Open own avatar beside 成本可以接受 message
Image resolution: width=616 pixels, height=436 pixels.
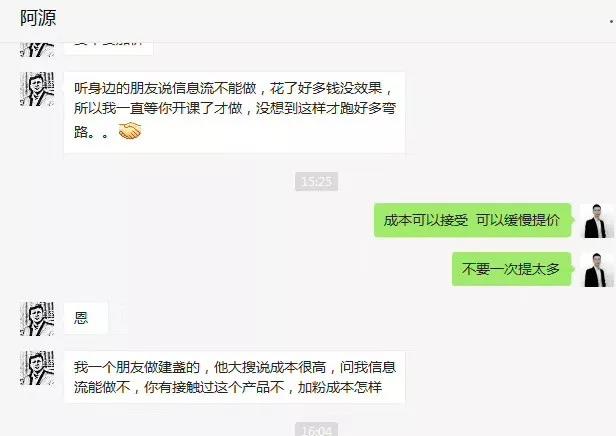coord(597,221)
